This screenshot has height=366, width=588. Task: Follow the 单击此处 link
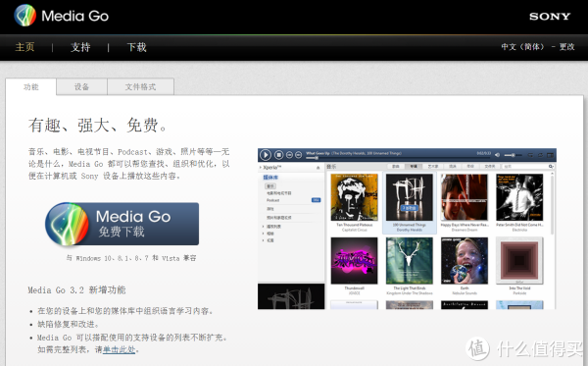[119, 349]
